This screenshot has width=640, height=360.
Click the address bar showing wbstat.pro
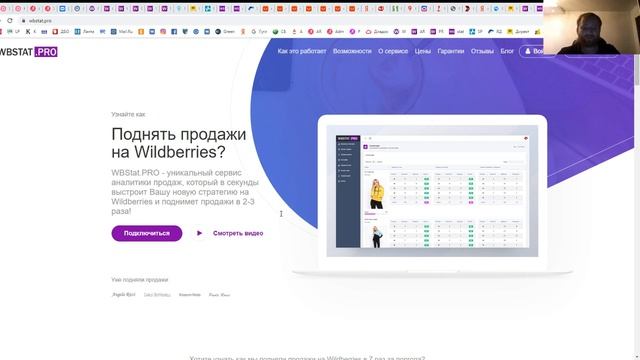pyautogui.click(x=40, y=20)
